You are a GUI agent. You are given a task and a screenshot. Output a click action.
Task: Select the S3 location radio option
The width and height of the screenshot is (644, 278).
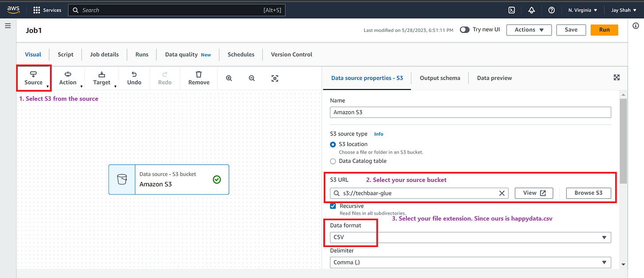point(333,144)
